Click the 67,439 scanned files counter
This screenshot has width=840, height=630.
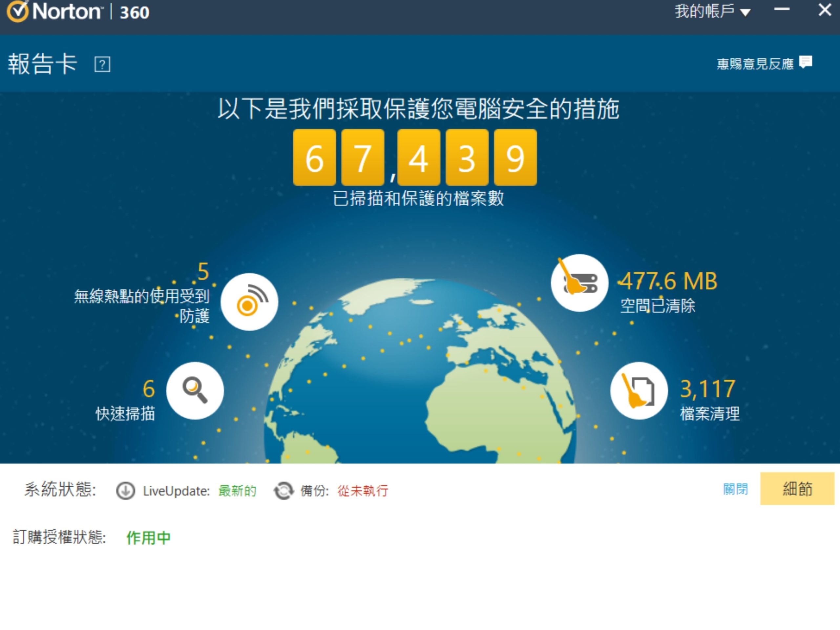point(415,157)
